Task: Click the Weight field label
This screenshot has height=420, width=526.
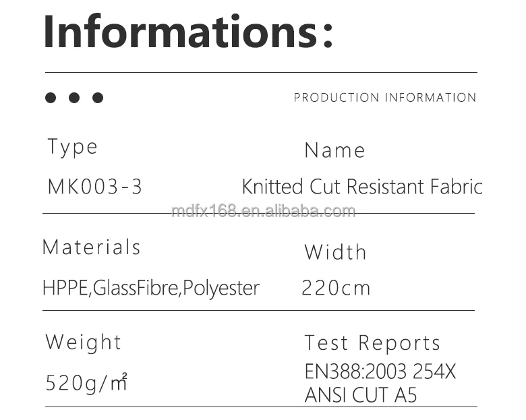Action: tap(84, 342)
